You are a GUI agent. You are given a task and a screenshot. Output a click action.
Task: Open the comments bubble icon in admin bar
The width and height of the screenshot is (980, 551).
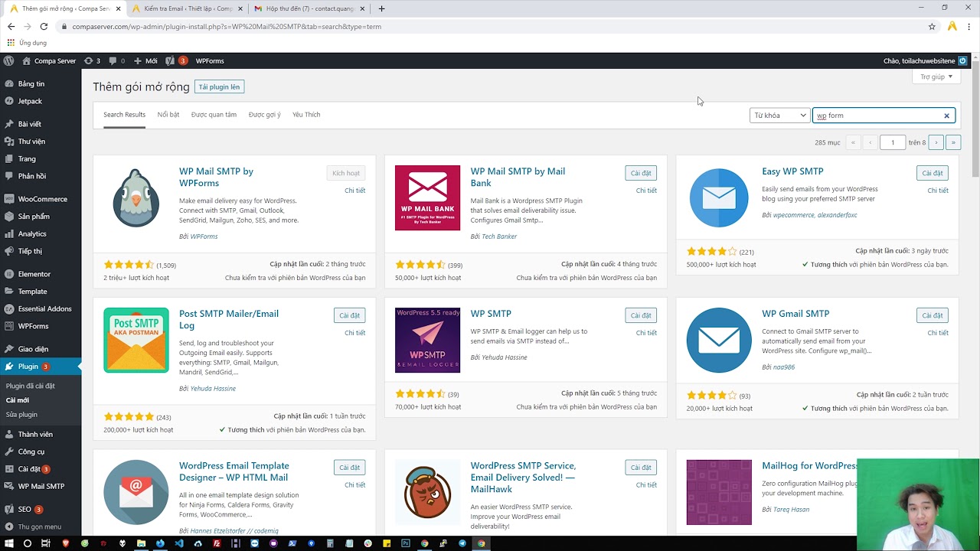[116, 60]
